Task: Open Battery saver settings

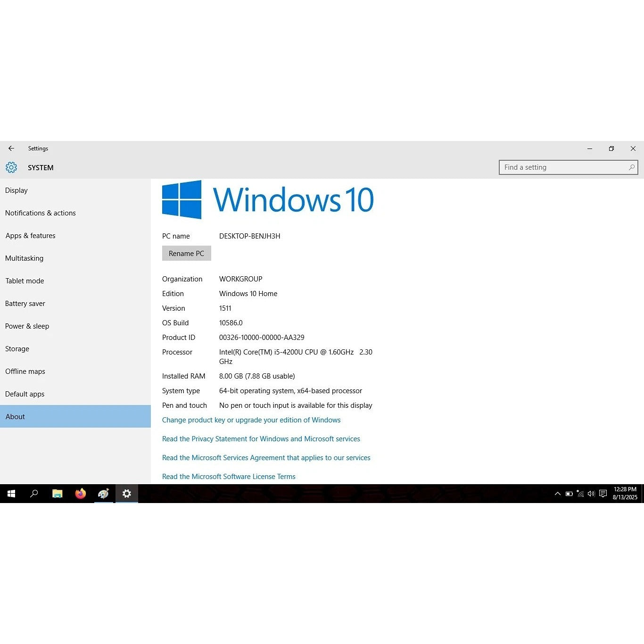Action: coord(25,304)
